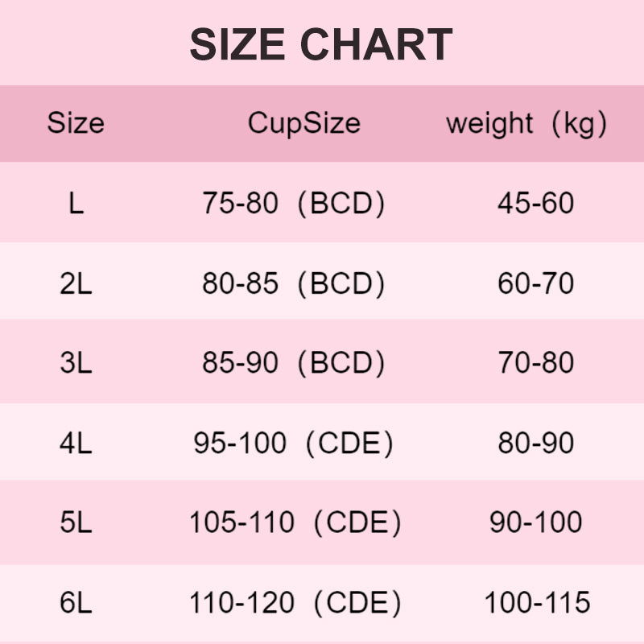Select the 4L size label
This screenshot has height=644, width=644.
[76, 443]
